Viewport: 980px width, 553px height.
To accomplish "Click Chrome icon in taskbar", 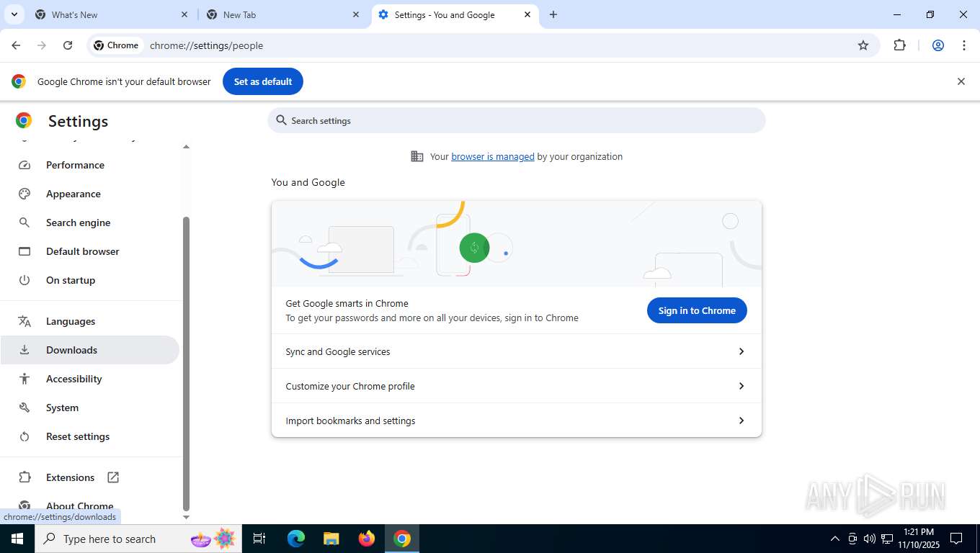I will (402, 539).
